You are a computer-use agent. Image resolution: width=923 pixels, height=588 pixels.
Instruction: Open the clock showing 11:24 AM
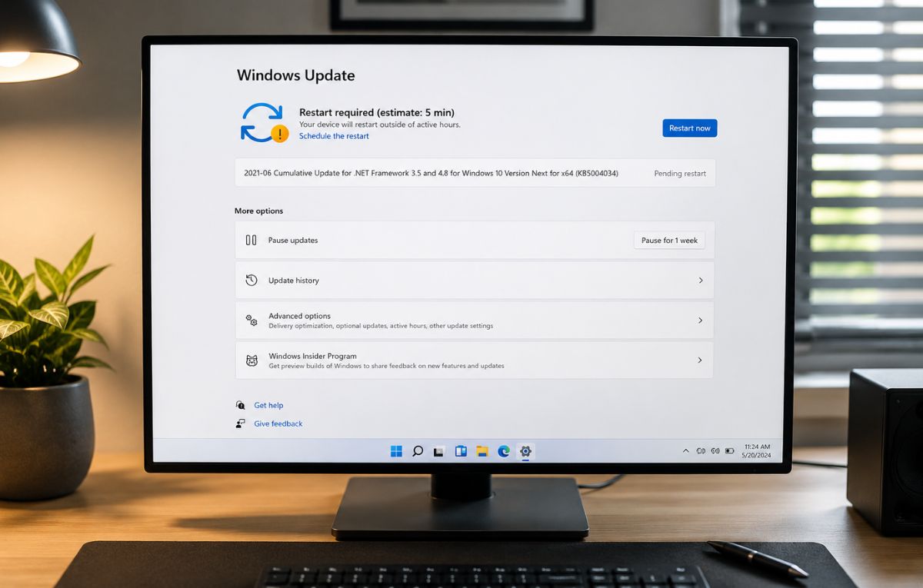pos(756,451)
